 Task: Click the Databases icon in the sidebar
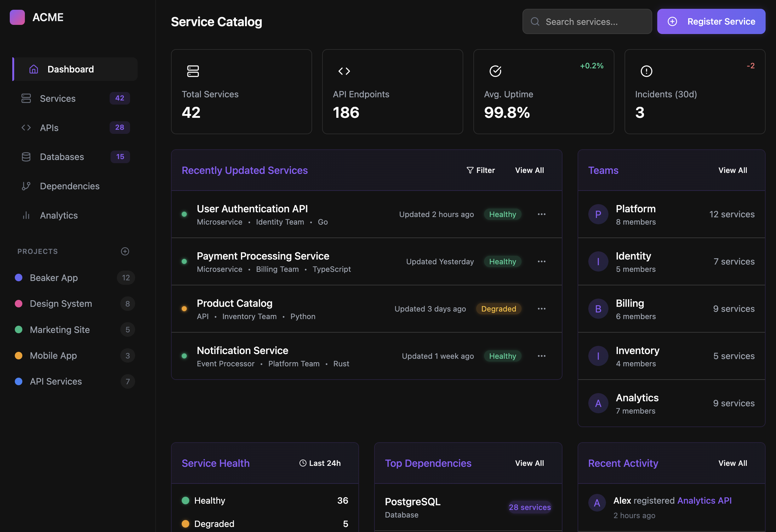click(26, 157)
